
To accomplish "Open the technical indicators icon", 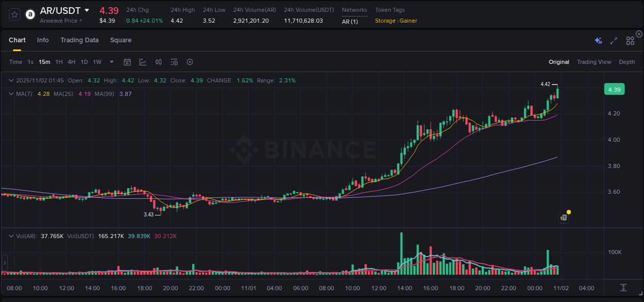I will [158, 62].
